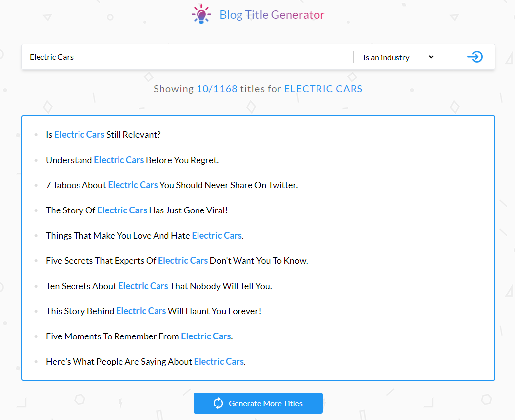Click the lightbulb logo icon
Screen dimensions: 515x420
[201, 15]
